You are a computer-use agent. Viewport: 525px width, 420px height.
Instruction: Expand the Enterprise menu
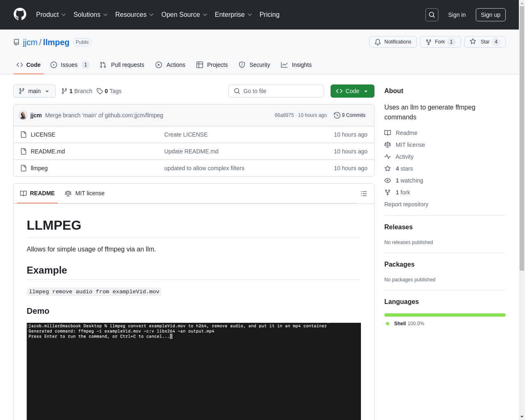pos(233,15)
